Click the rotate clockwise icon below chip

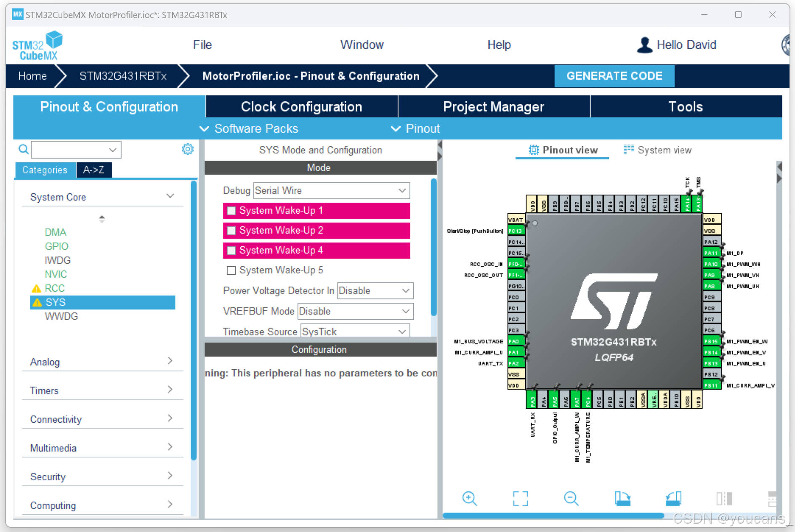tap(622, 498)
